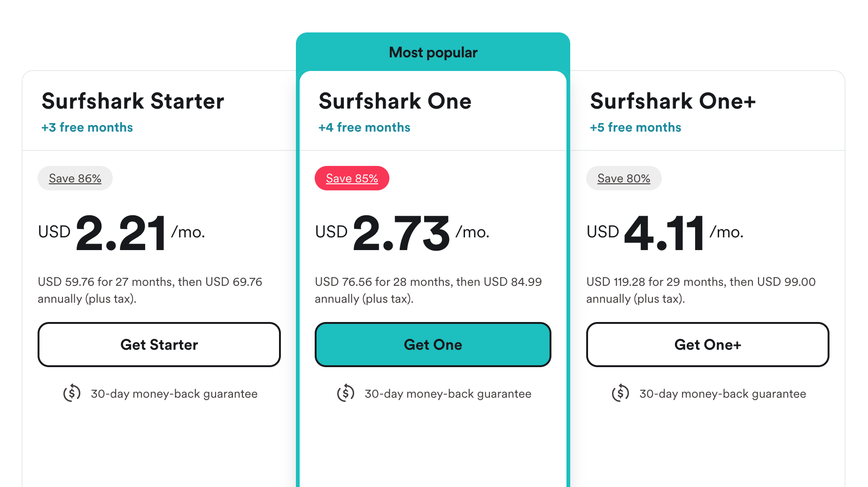Click the teal Get One button
Image resolution: width=868 pixels, height=487 pixels.
[x=433, y=345]
